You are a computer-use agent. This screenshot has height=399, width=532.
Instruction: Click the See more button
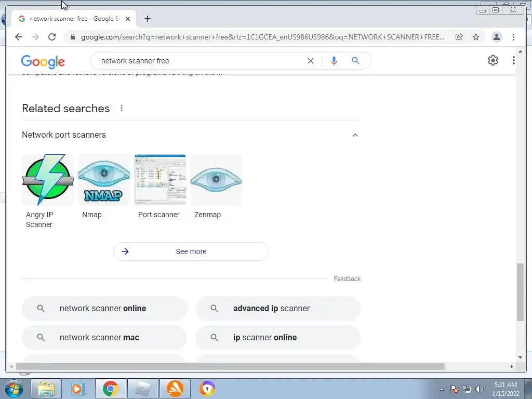(x=191, y=251)
